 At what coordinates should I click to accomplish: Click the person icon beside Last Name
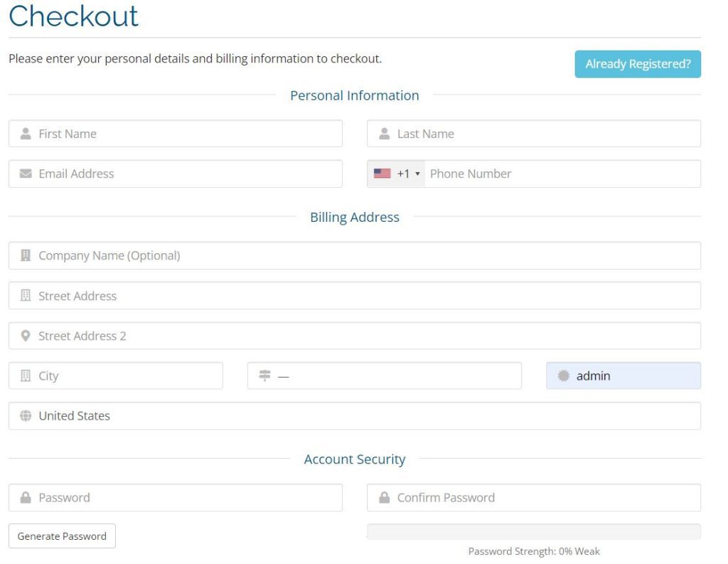pyautogui.click(x=385, y=134)
